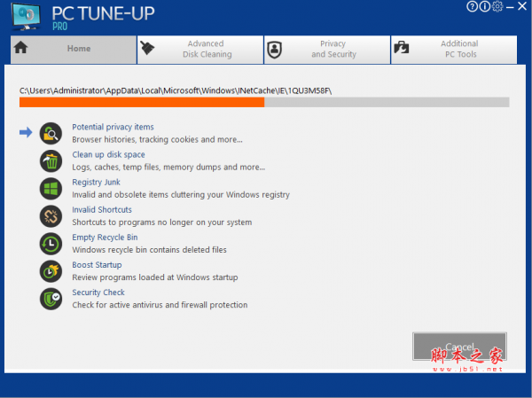Open the Boost Startup link

tap(97, 265)
